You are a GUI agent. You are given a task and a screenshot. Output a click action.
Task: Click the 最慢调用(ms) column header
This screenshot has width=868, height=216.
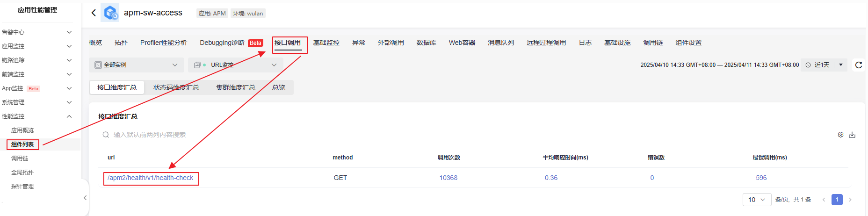tap(770, 158)
